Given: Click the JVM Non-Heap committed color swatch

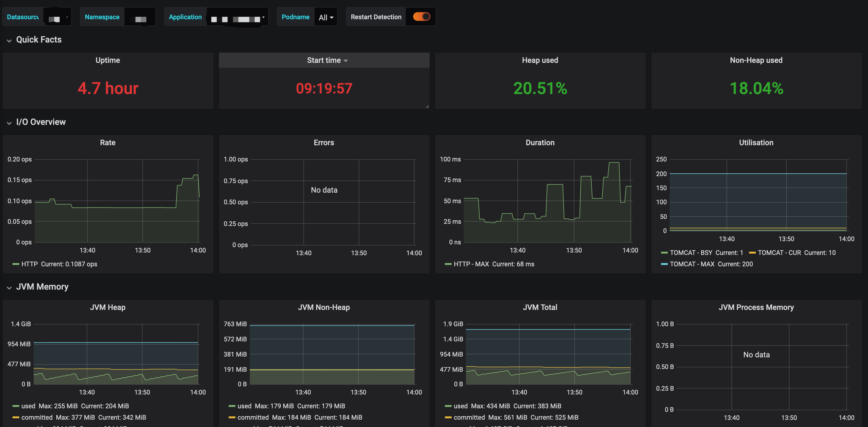Looking at the screenshot, I should click(232, 418).
